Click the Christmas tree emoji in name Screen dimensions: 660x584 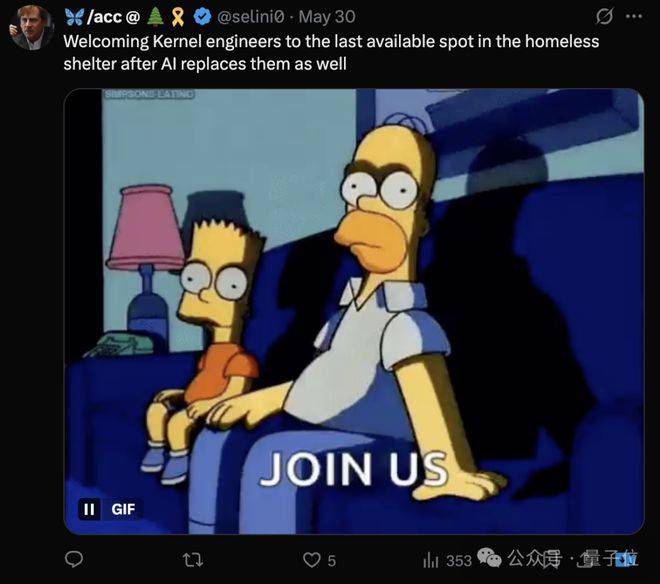pyautogui.click(x=156, y=17)
